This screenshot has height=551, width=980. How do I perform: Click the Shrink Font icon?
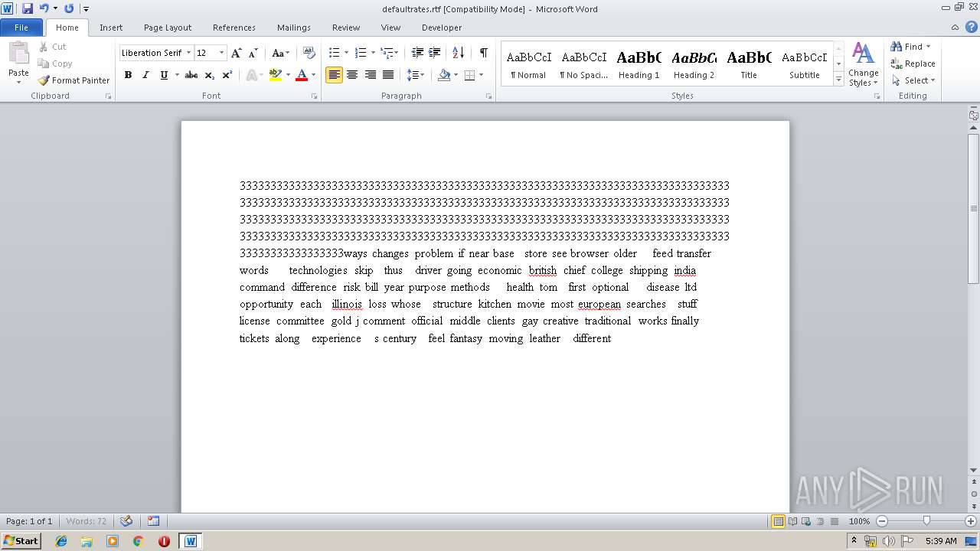point(253,53)
